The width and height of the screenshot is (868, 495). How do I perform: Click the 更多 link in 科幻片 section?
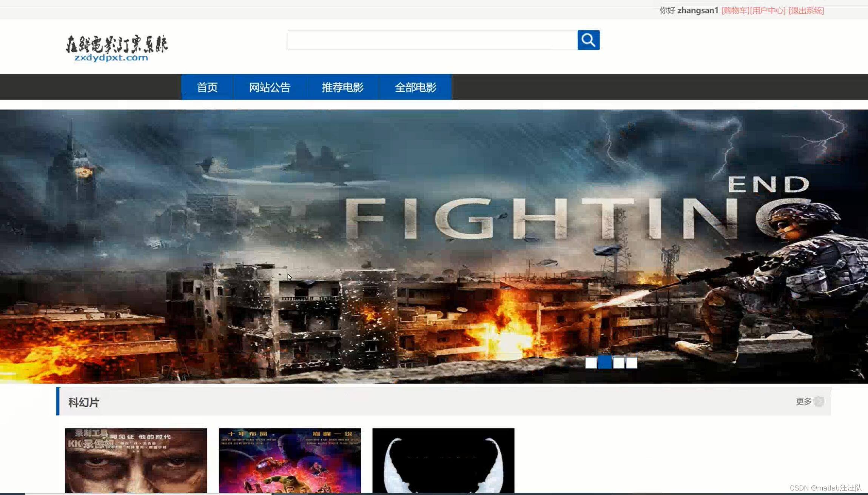coord(803,401)
